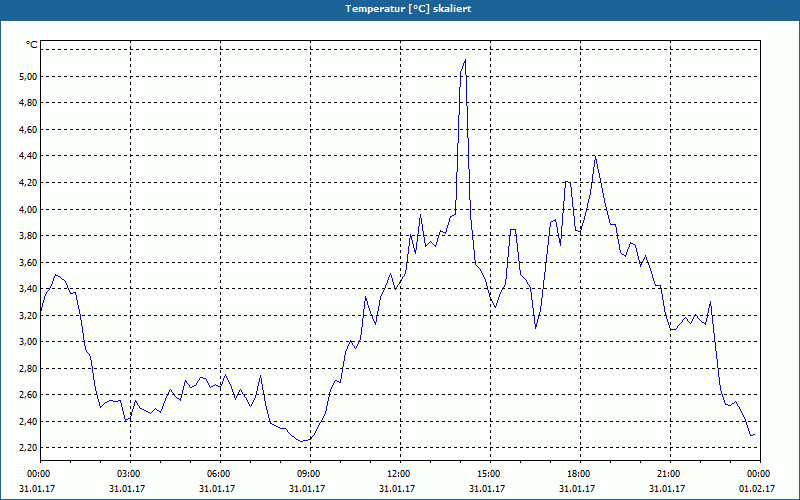Select the '4,80' y-axis label
800x500 pixels.
28,103
